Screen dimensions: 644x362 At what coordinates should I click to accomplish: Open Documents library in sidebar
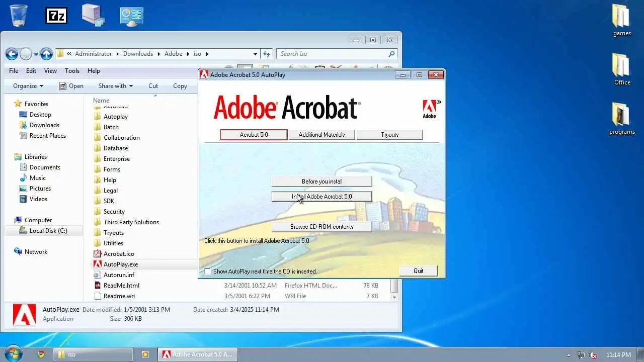click(x=40, y=167)
